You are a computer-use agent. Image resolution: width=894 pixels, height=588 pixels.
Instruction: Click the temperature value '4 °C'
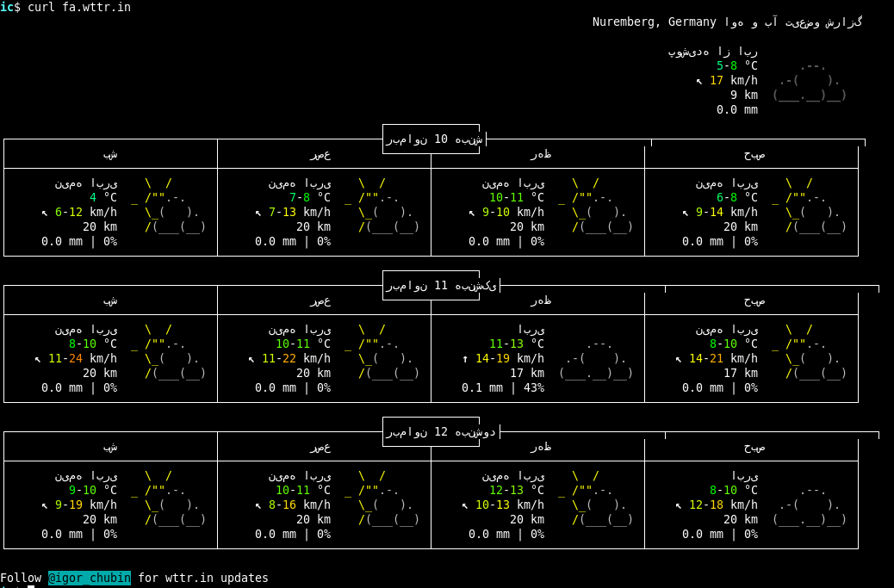(x=103, y=198)
